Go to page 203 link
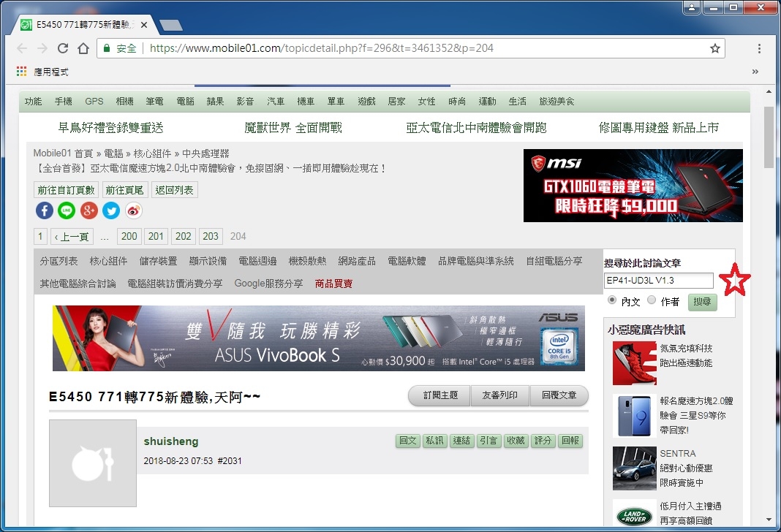The width and height of the screenshot is (781, 532). point(211,236)
